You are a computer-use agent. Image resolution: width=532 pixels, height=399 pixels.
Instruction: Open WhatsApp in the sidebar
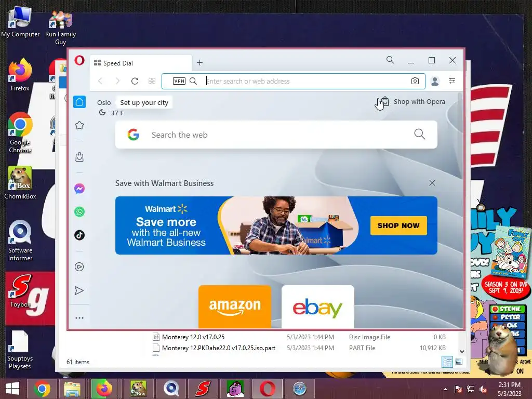pyautogui.click(x=79, y=212)
